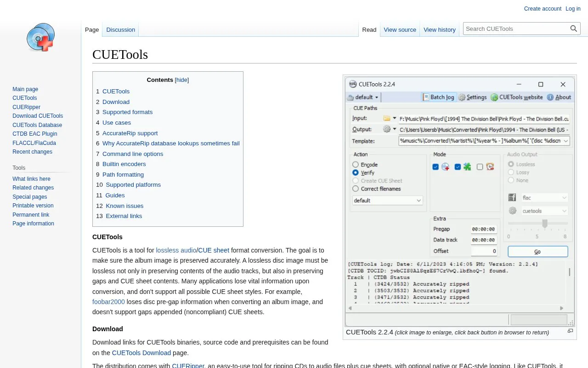
Task: Select the Encode radio button
Action: 356,165
